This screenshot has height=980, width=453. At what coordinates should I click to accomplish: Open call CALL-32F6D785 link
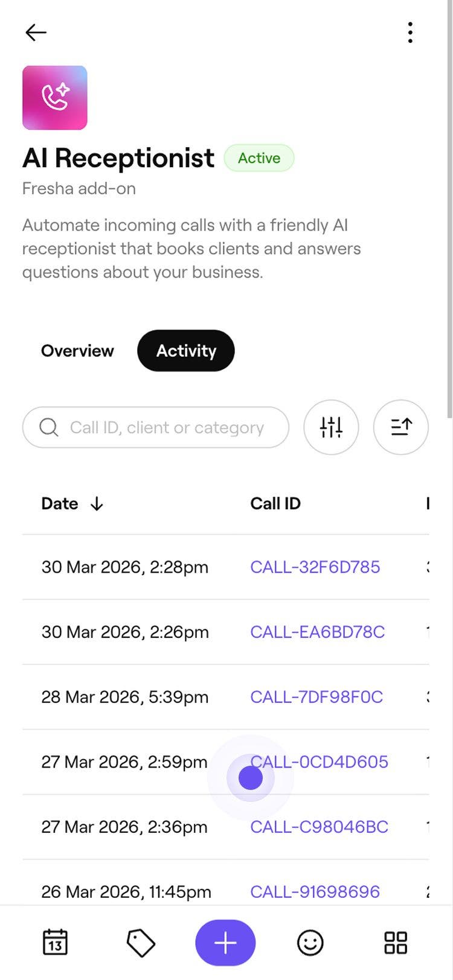(315, 567)
